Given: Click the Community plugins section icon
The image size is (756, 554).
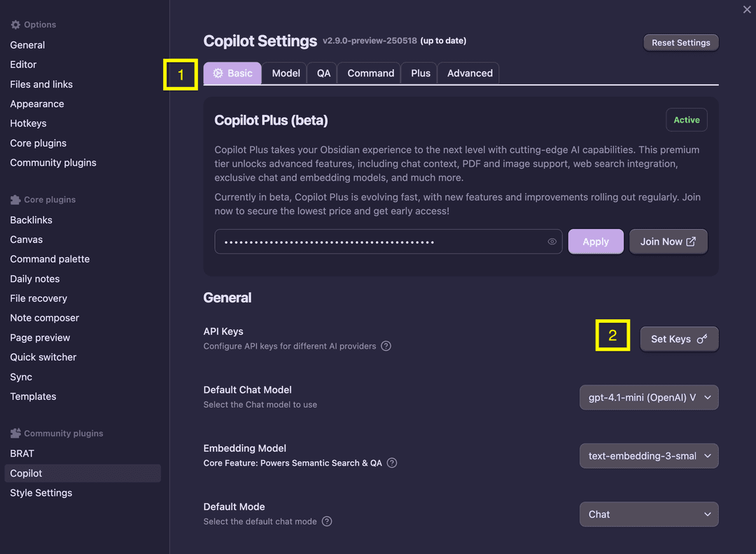Looking at the screenshot, I should [15, 433].
